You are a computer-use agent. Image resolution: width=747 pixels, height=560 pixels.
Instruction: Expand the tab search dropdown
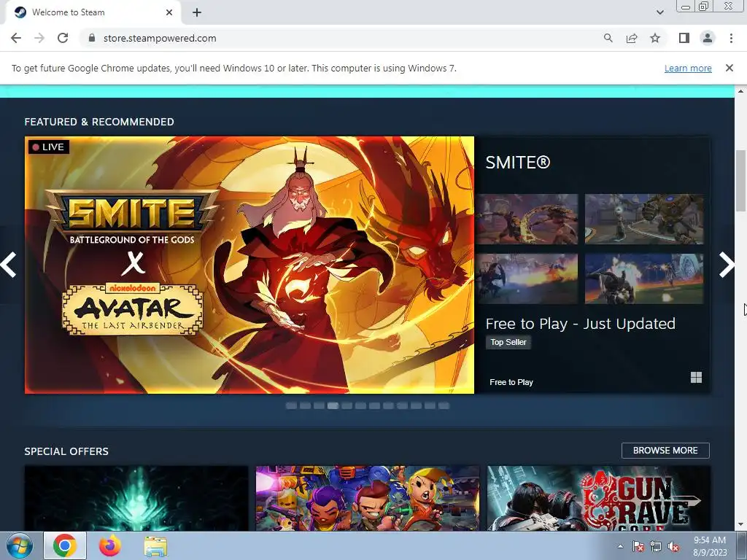click(659, 12)
